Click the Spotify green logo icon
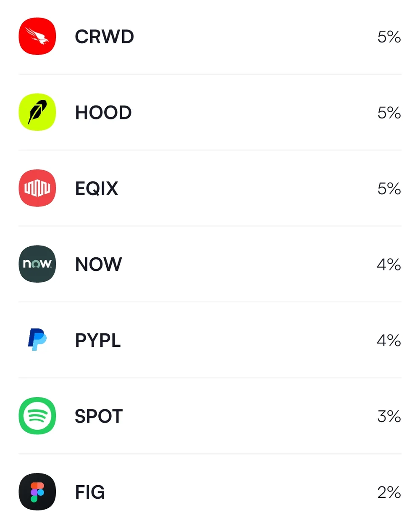This screenshot has height=526, width=420. [x=37, y=416]
